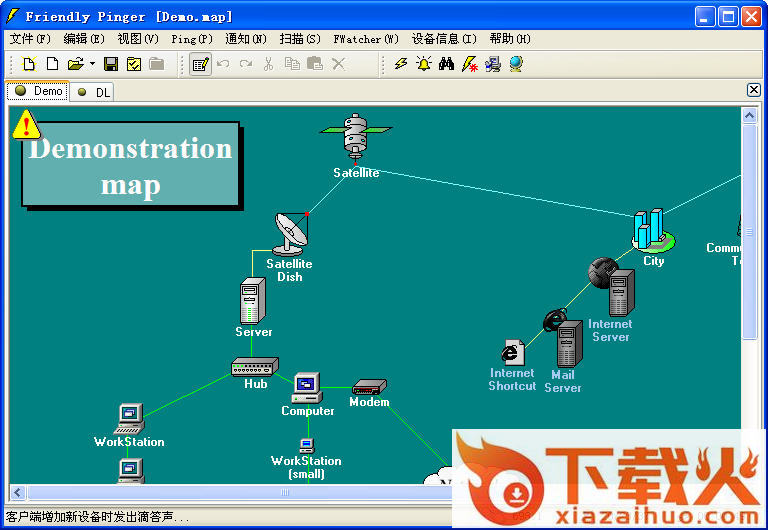Click the vertical scrollbar up arrow
Viewport: 768px width, 530px height.
click(x=749, y=116)
